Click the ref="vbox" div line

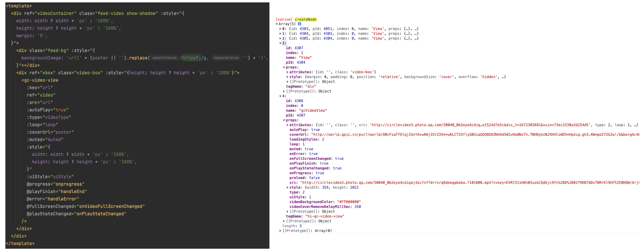[x=128, y=73]
